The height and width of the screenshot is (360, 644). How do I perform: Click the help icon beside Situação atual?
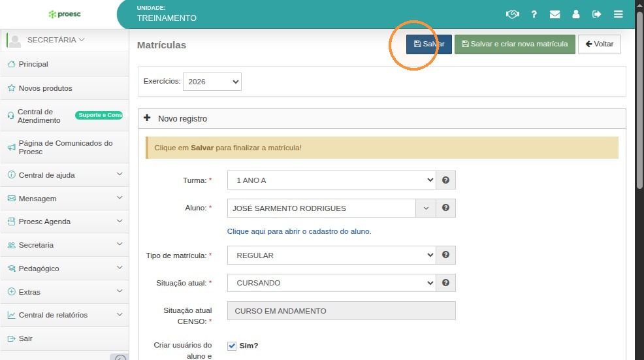(445, 283)
